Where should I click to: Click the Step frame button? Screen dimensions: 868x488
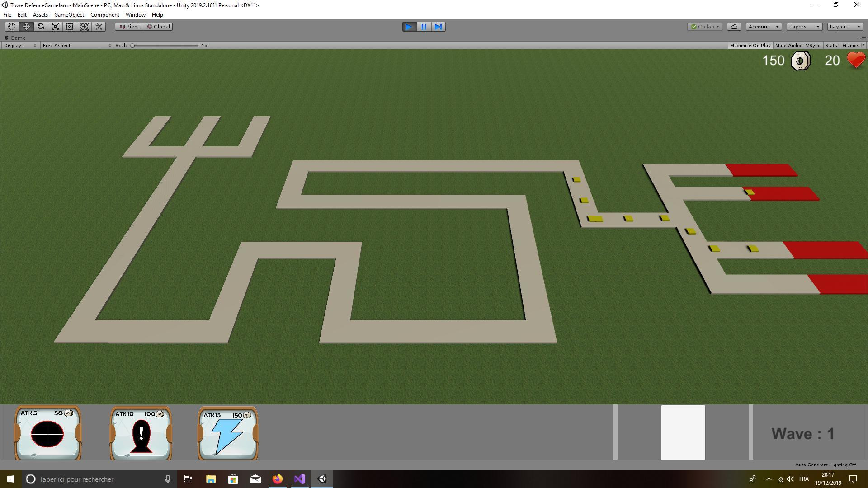click(x=438, y=27)
